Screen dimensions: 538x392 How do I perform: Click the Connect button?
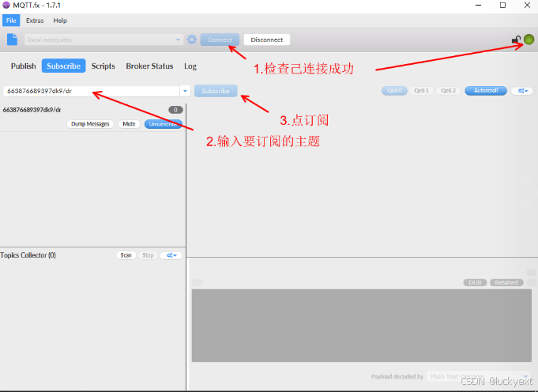click(220, 40)
